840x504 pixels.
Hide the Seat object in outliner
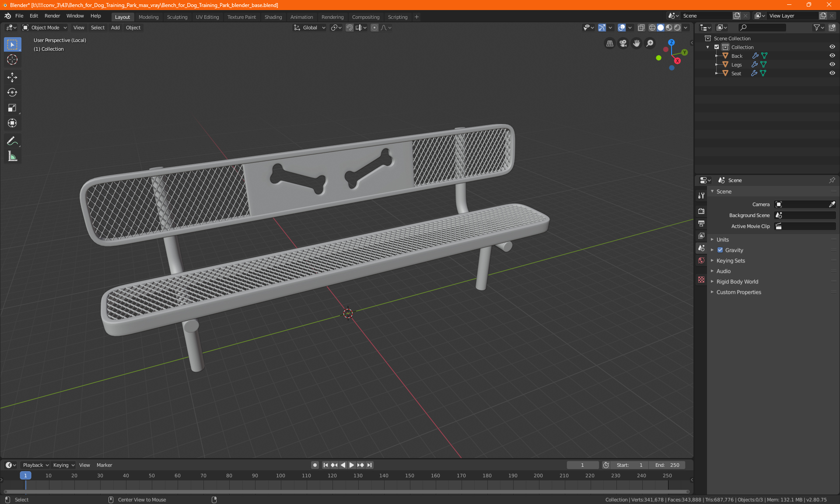[x=832, y=73]
